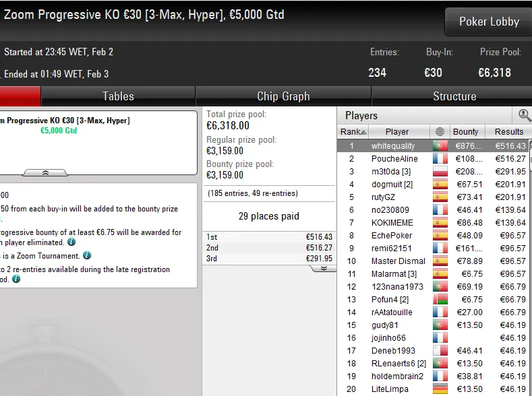Click Poland flag beside m3t0da
532x396 pixels.
click(440, 172)
